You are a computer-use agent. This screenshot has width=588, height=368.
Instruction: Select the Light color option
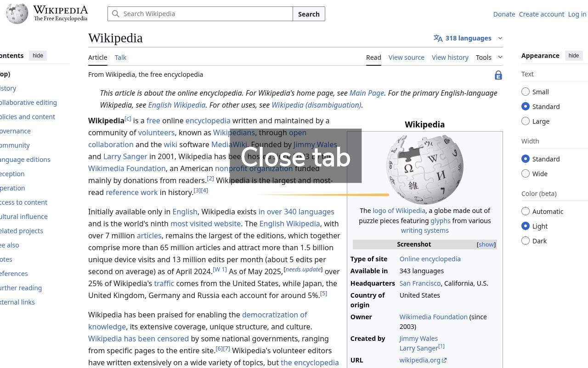click(x=526, y=226)
